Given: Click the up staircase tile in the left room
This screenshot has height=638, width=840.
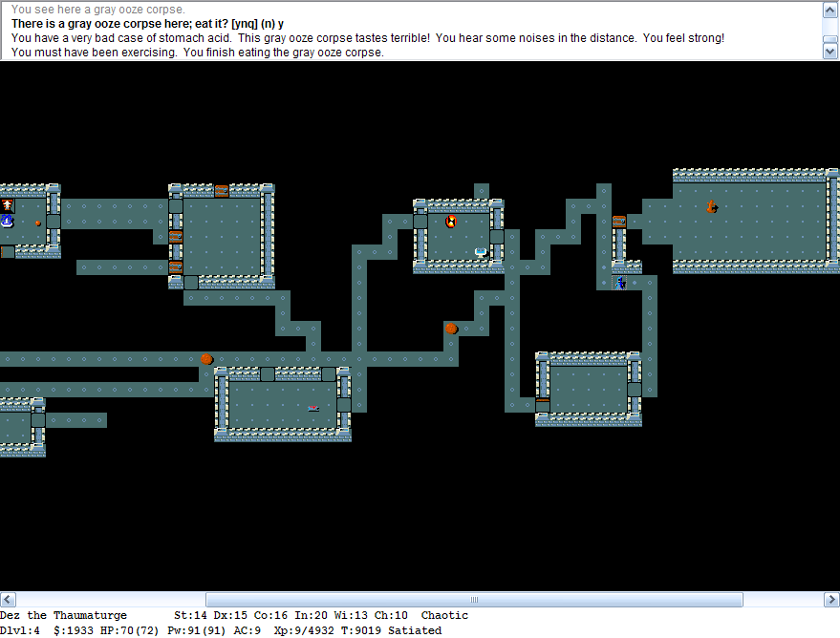Looking at the screenshot, I should 8,205.
